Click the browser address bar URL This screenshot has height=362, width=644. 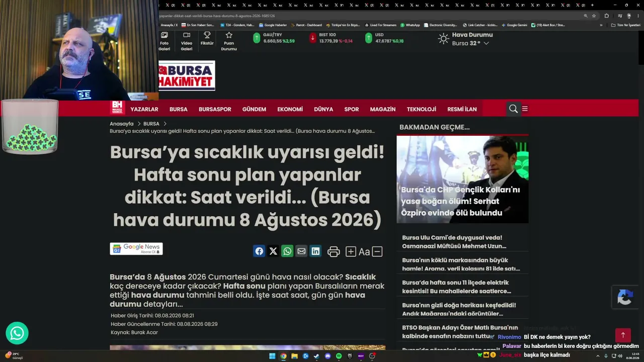(x=216, y=16)
